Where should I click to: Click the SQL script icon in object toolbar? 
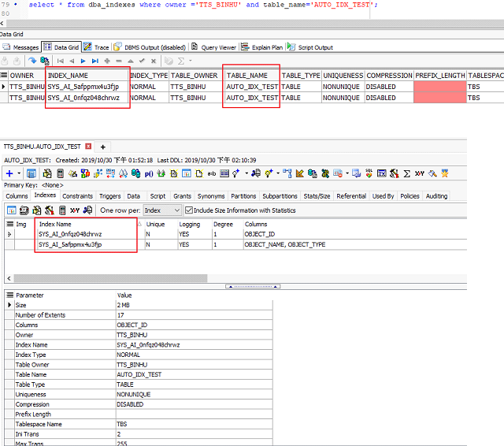pos(369,173)
